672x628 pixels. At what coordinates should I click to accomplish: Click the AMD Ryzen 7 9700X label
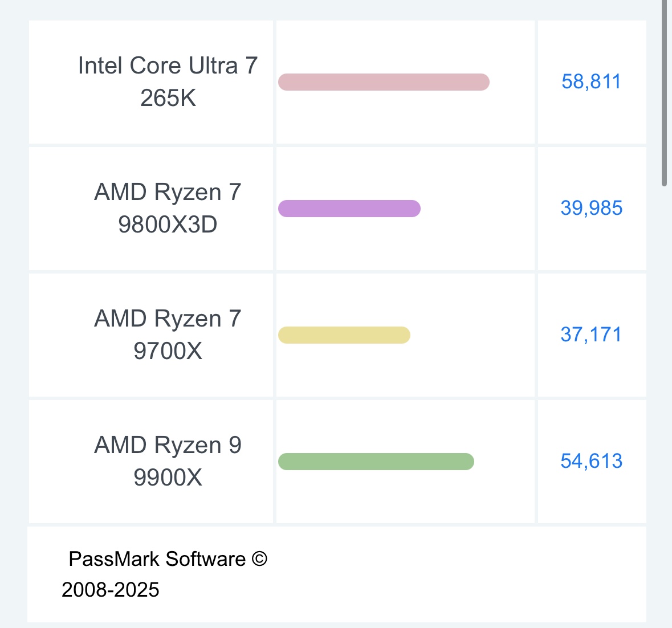coord(168,334)
